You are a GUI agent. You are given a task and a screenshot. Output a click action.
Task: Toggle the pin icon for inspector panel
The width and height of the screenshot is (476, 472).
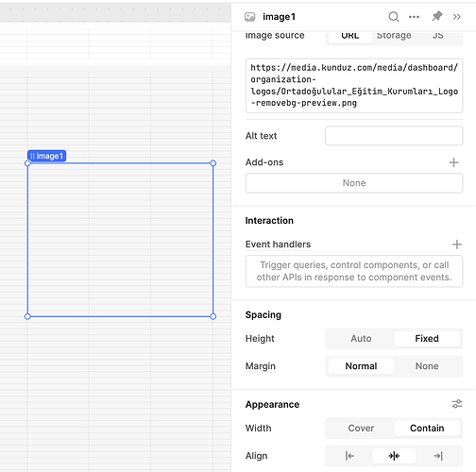[437, 16]
